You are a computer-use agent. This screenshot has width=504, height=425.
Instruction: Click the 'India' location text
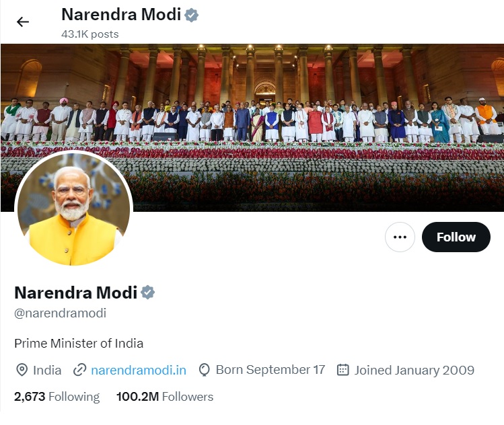pos(47,370)
